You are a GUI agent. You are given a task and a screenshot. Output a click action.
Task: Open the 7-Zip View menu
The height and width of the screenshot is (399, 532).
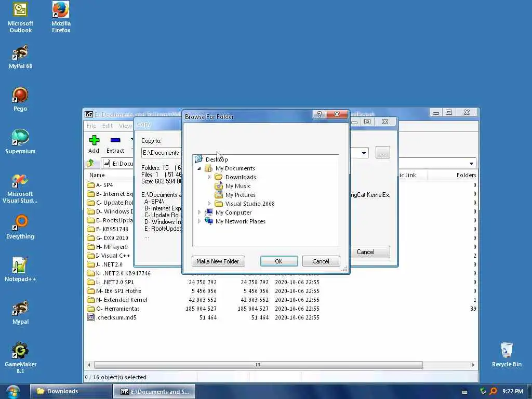point(125,126)
